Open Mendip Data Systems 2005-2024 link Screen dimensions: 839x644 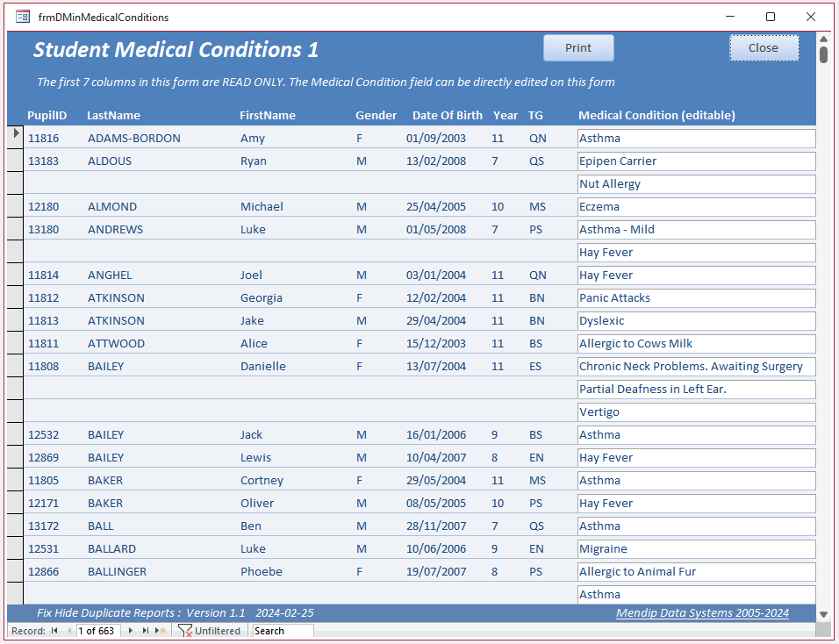tap(702, 613)
